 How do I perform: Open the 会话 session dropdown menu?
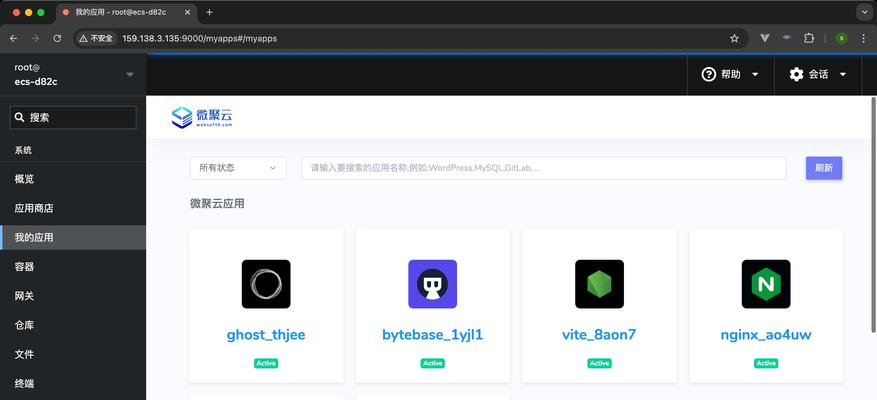click(818, 74)
